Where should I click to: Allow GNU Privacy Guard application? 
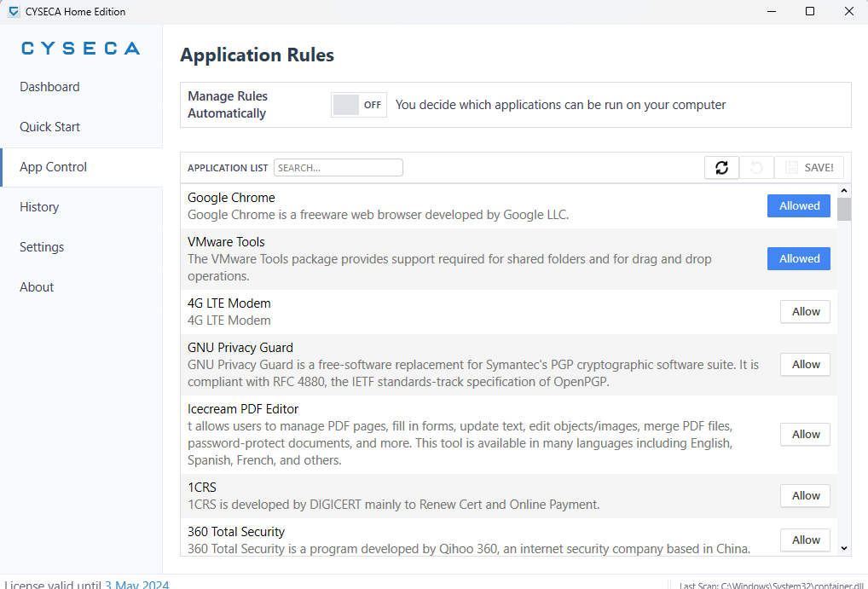tap(806, 364)
